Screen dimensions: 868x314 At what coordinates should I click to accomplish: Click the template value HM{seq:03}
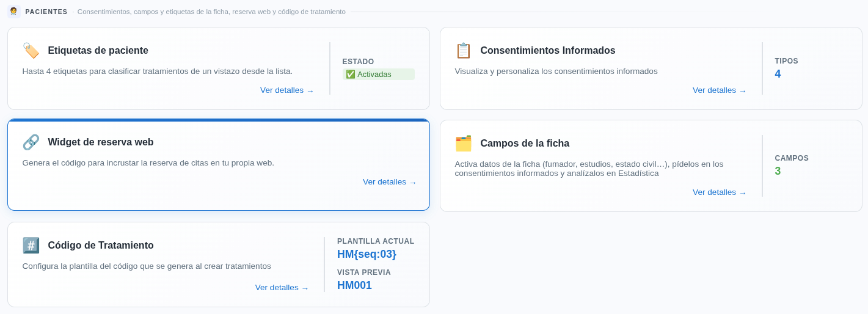click(x=367, y=254)
